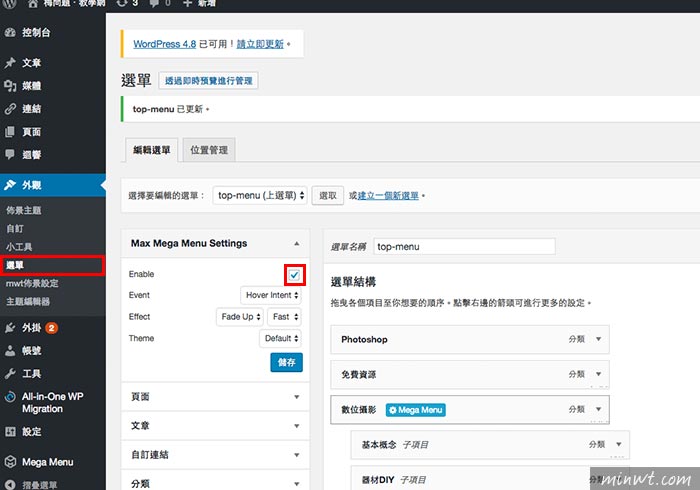Viewport: 700px width, 490px height.
Task: Expand the 免費資源 menu item arrow
Action: pos(598,374)
